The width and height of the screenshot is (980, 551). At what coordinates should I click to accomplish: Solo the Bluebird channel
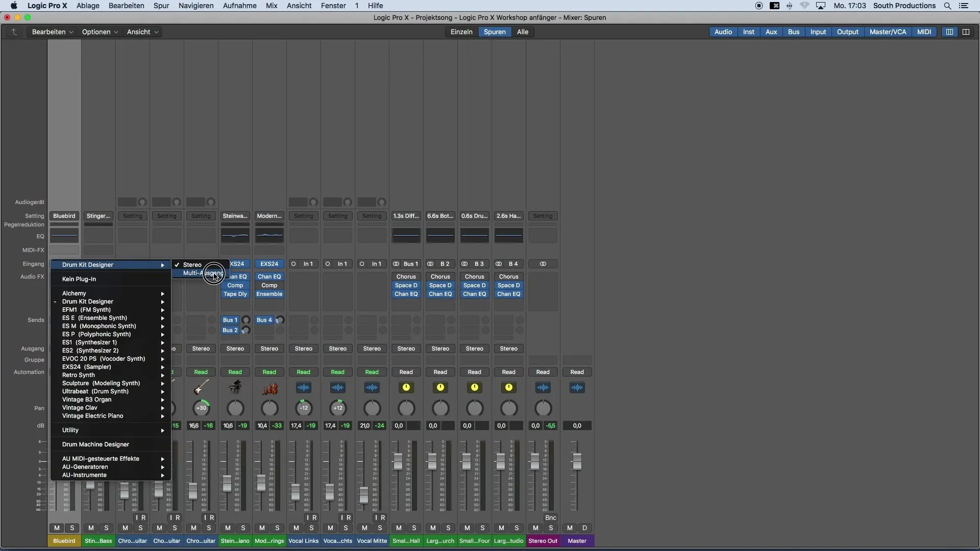pyautogui.click(x=72, y=529)
